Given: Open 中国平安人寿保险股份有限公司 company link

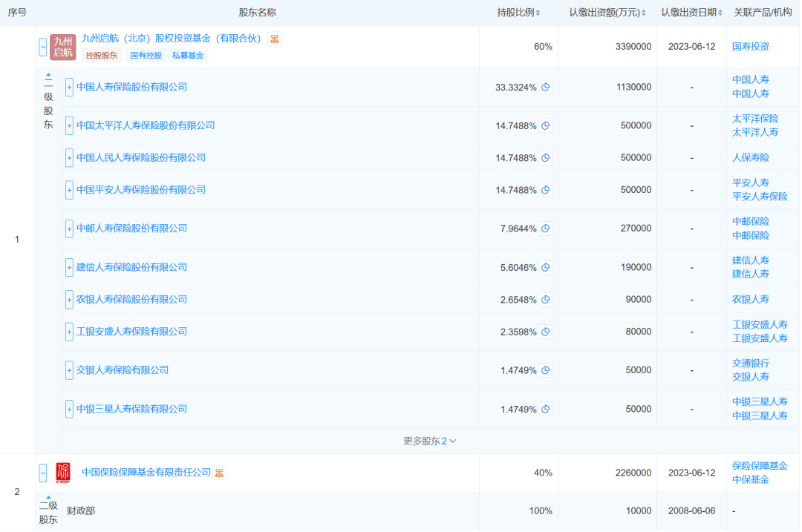Looking at the screenshot, I should pos(140,190).
